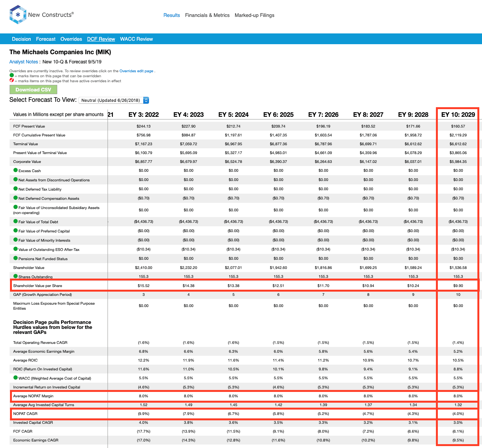
Task: Click the NOPAT CAGR row label
Action: point(25,414)
